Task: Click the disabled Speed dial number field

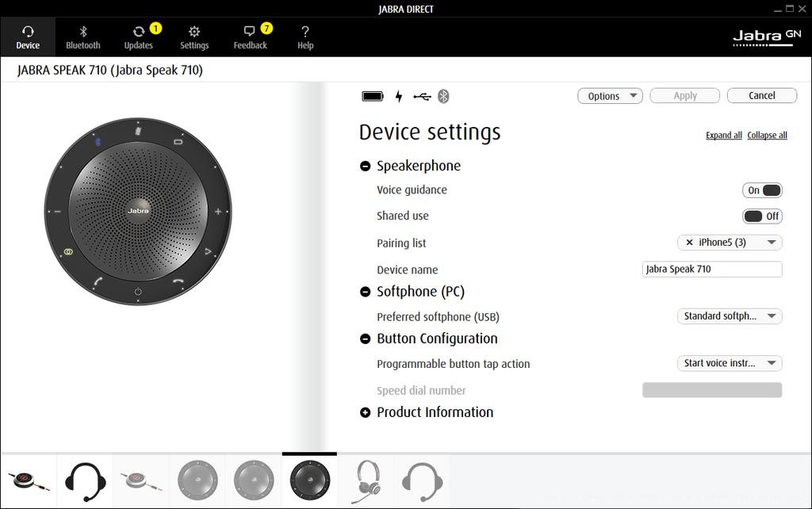Action: (712, 390)
